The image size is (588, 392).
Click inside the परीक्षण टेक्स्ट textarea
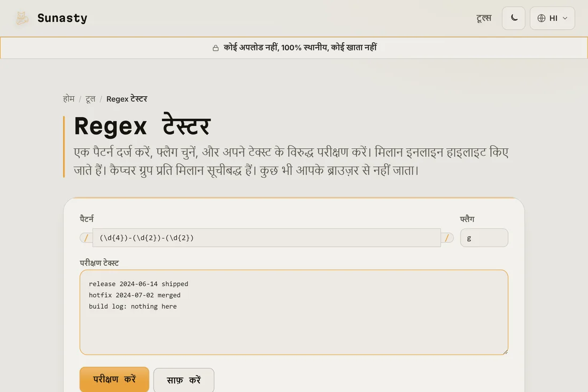[x=293, y=312]
